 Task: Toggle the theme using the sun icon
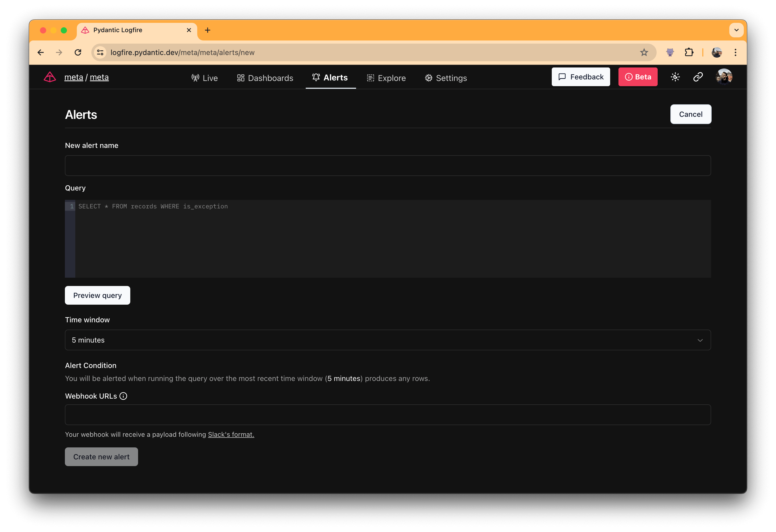675,77
